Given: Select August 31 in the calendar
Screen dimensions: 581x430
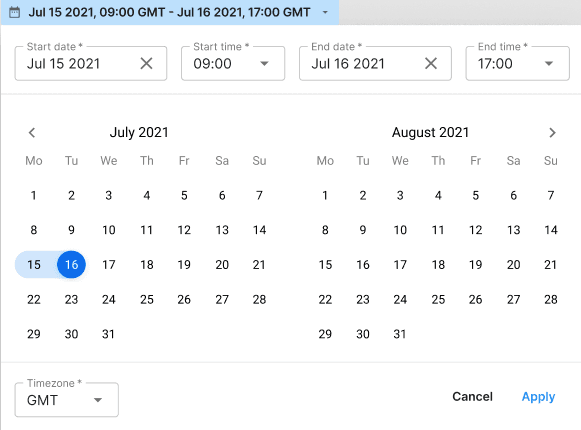Looking at the screenshot, I should pyautogui.click(x=400, y=334).
